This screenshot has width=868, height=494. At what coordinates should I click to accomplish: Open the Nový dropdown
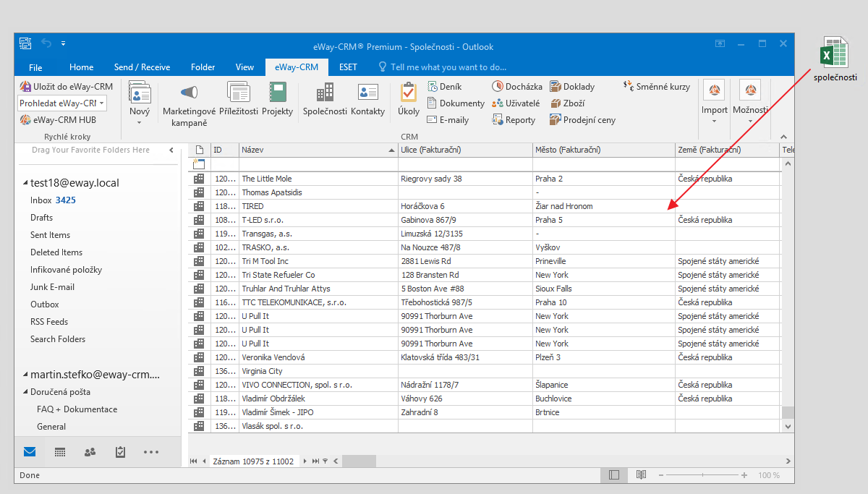pyautogui.click(x=140, y=103)
